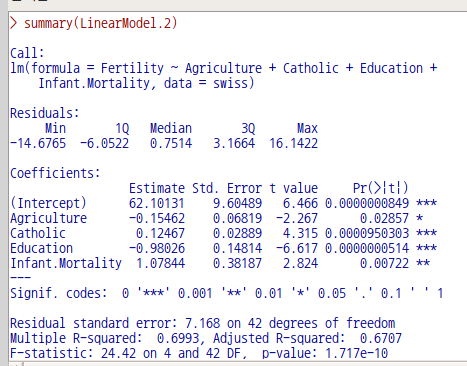Click the 'Education' coefficient row label
This screenshot has width=467, height=366.
click(41, 248)
